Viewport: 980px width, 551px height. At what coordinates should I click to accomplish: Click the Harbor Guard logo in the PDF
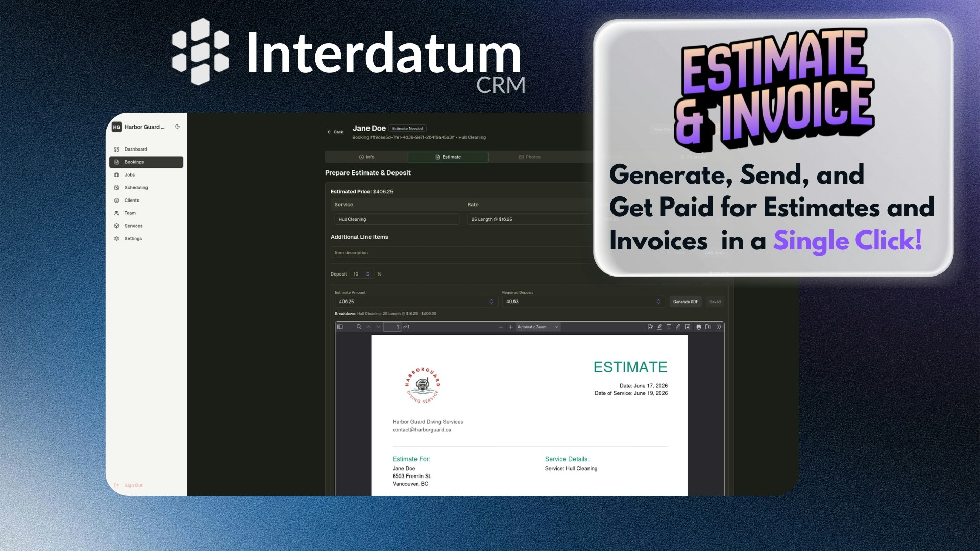(423, 385)
